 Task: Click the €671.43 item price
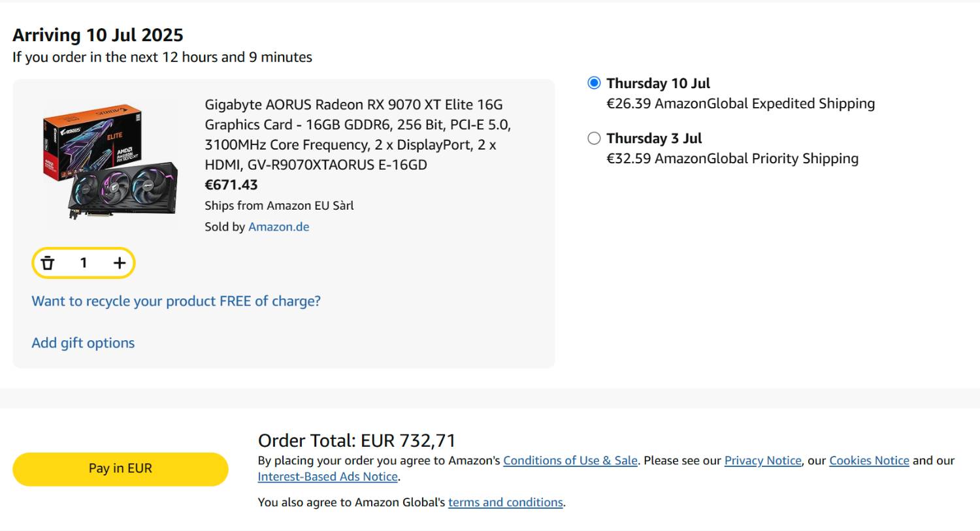231,185
